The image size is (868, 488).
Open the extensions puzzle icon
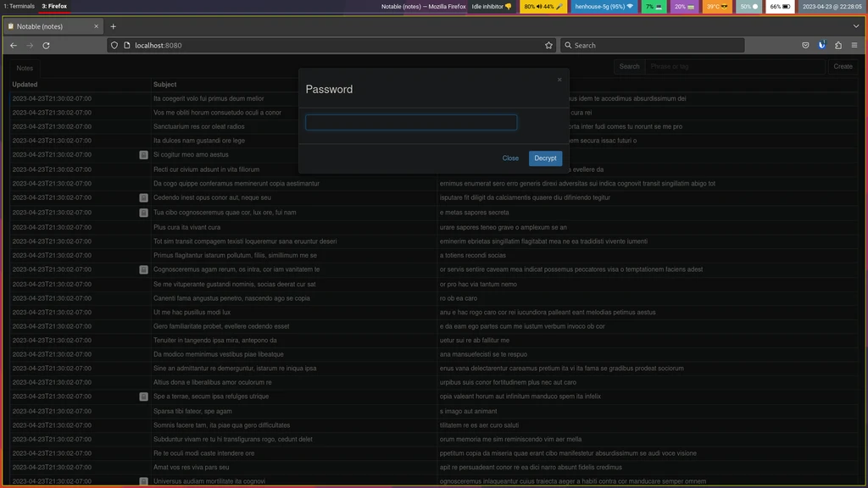838,46
